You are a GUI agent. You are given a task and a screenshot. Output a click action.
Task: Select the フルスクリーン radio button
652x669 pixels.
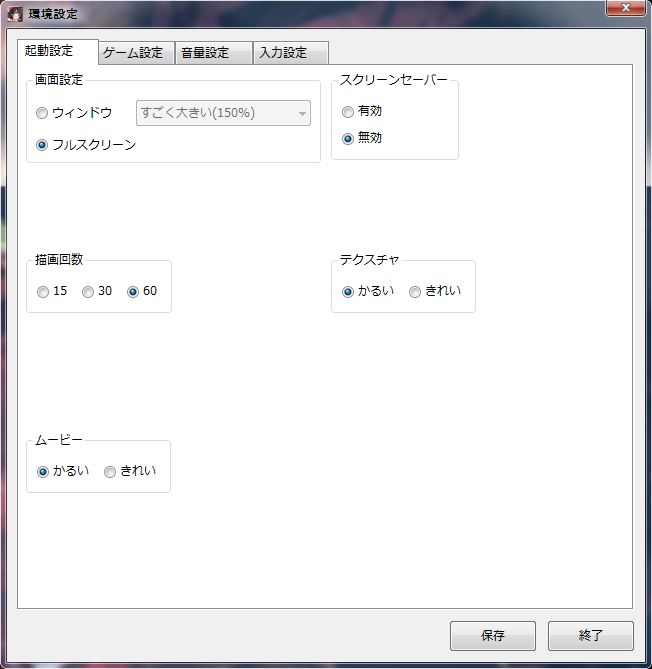[42, 144]
